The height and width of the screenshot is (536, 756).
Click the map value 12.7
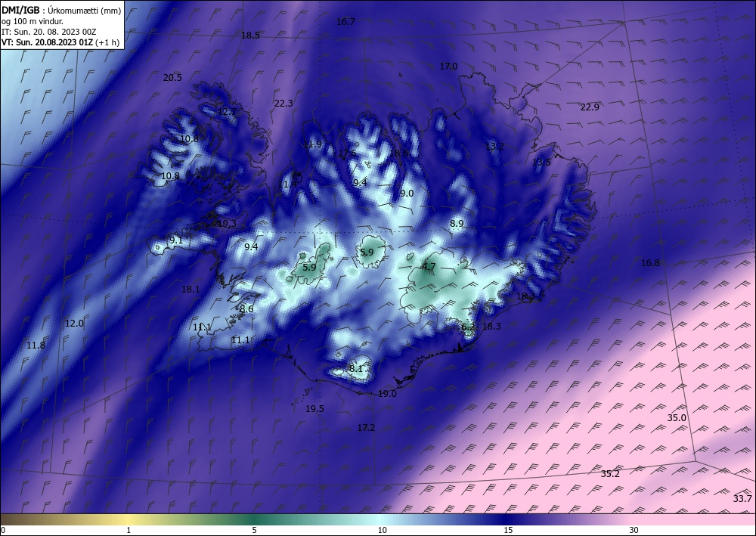pos(227,112)
